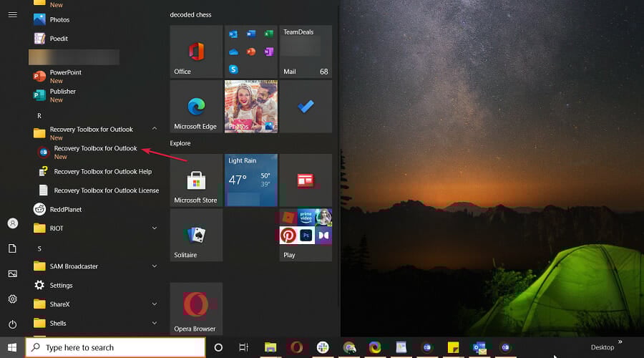This screenshot has height=358, width=644.
Task: Click the Power button icon
Action: click(12, 324)
